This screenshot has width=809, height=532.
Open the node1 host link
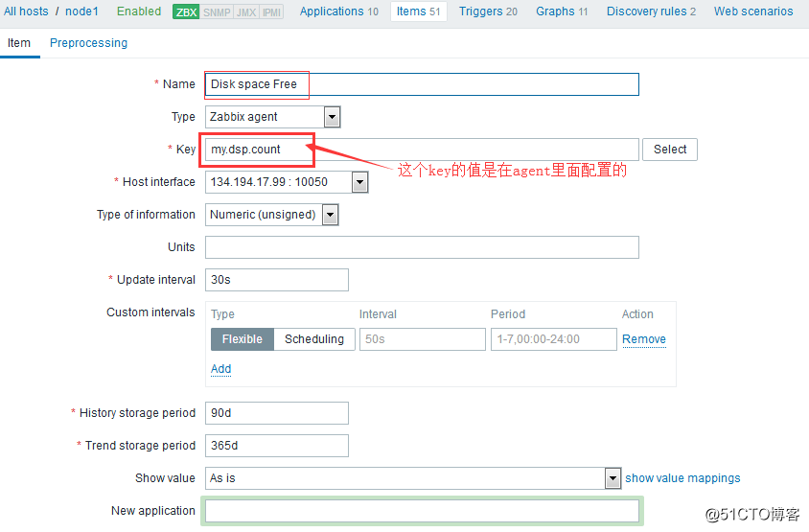[81, 12]
